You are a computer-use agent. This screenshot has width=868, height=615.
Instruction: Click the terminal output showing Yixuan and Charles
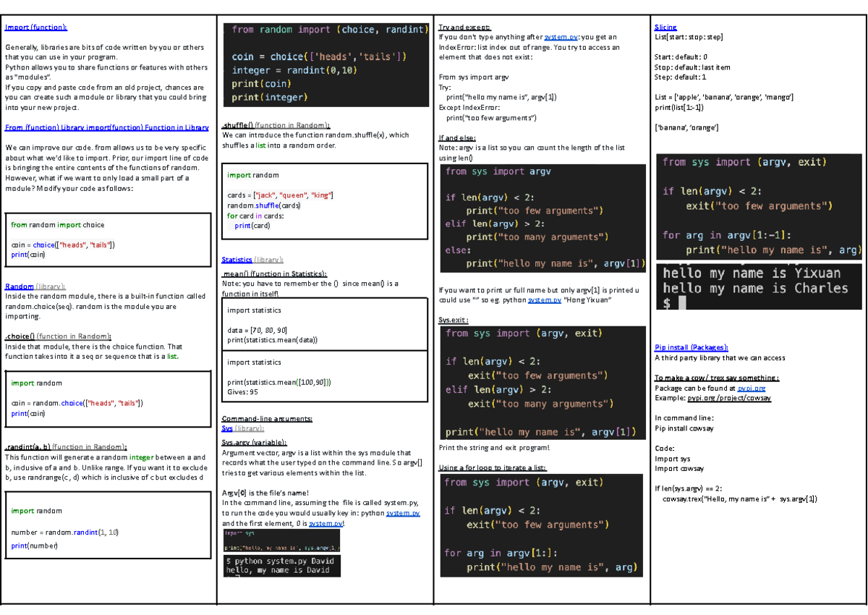(757, 287)
